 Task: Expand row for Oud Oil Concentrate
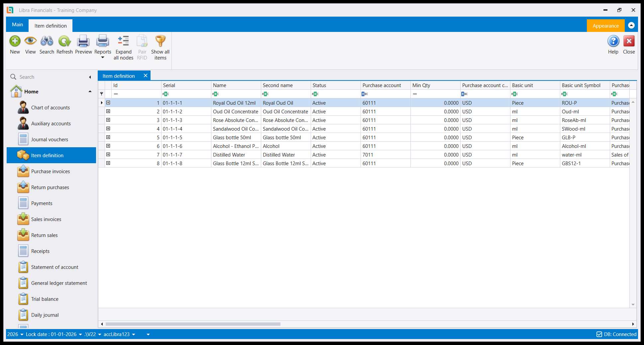(108, 111)
